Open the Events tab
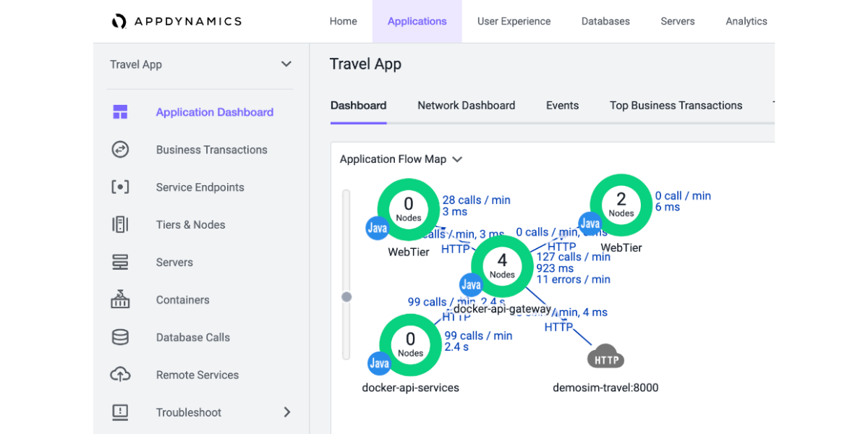Screen dimensions: 868x434 562,106
